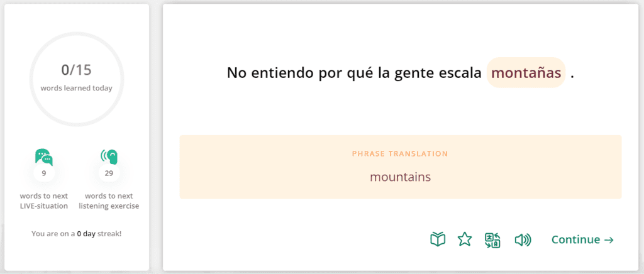The width and height of the screenshot is (644, 274).
Task: Open the dictionary book icon
Action: (x=438, y=239)
